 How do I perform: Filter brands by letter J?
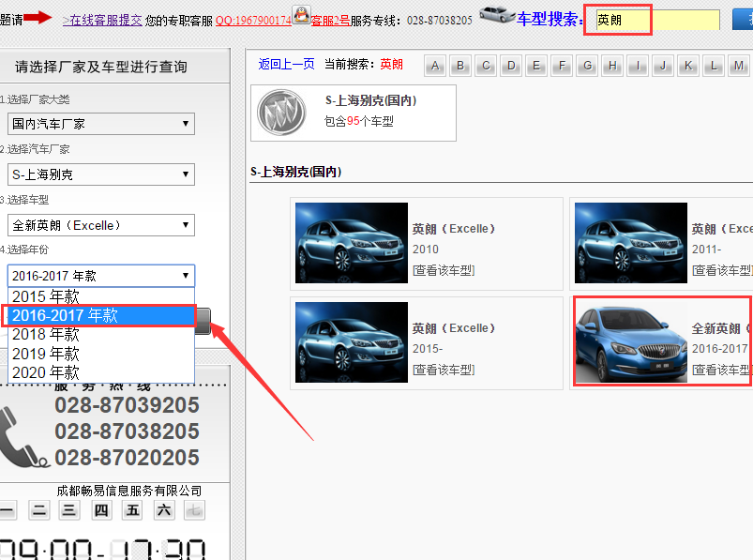point(663,66)
